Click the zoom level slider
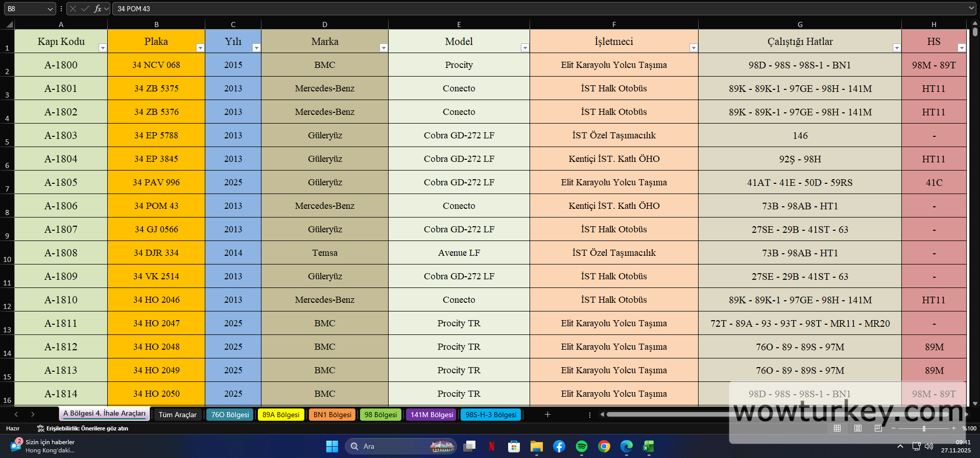Screen dimensions: 980x458 click(923, 428)
